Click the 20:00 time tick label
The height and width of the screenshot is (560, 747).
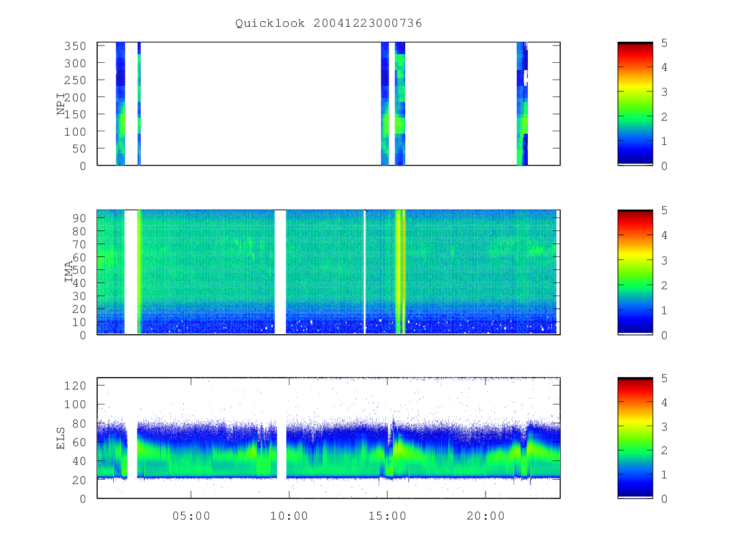coord(486,516)
